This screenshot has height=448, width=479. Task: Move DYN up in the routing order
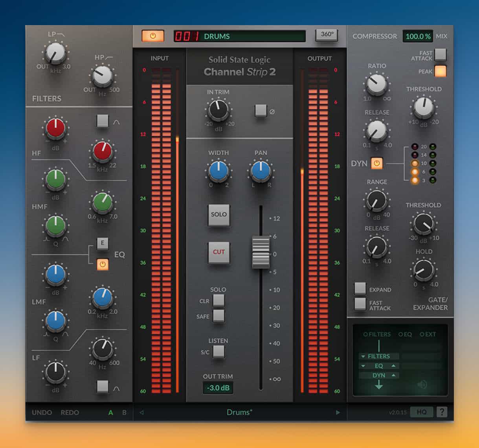click(393, 375)
